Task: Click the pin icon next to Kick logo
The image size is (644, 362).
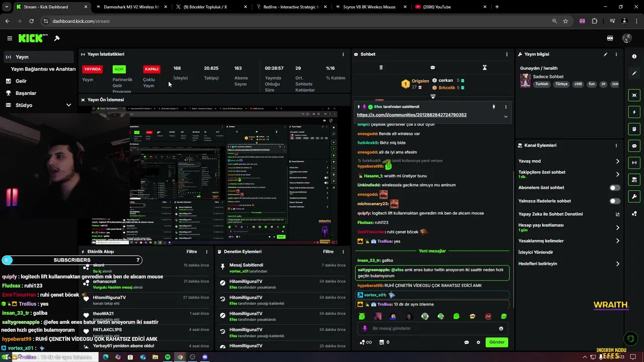Action: pos(57,38)
